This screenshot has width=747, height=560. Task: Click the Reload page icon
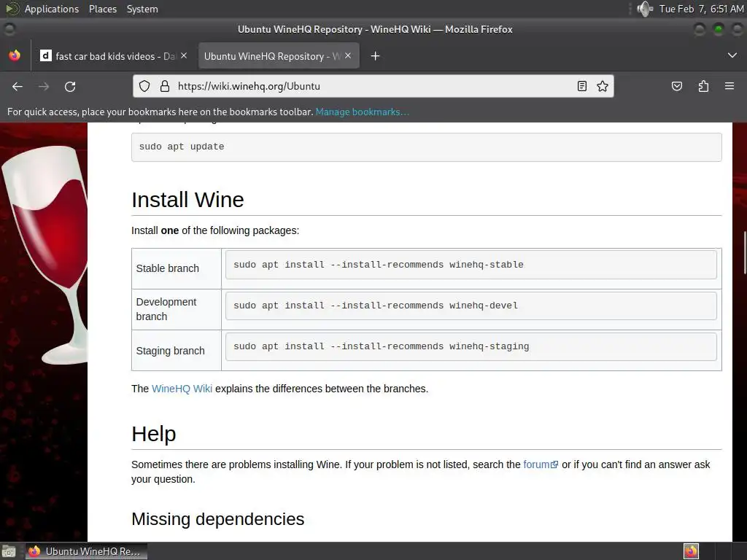click(x=70, y=86)
